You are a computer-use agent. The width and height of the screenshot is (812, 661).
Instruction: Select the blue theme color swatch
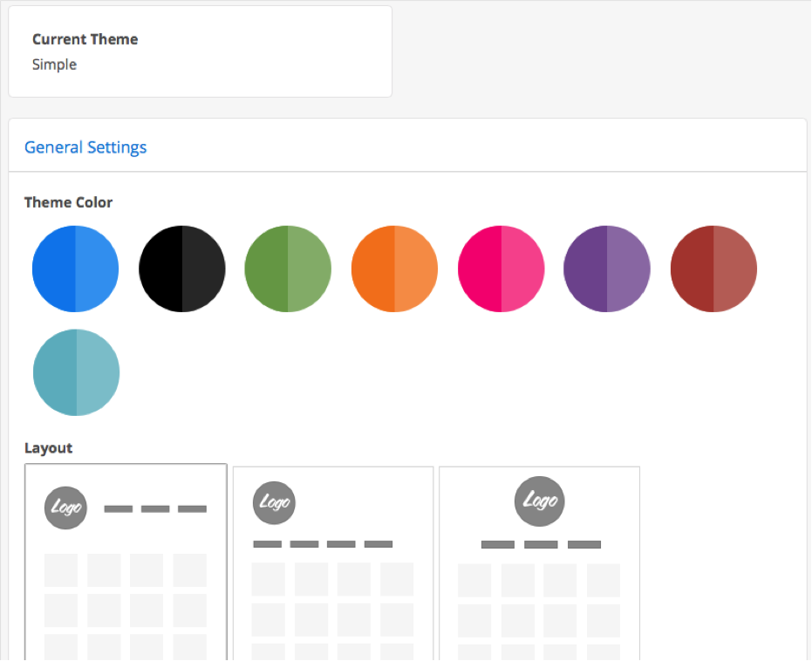coord(76,269)
